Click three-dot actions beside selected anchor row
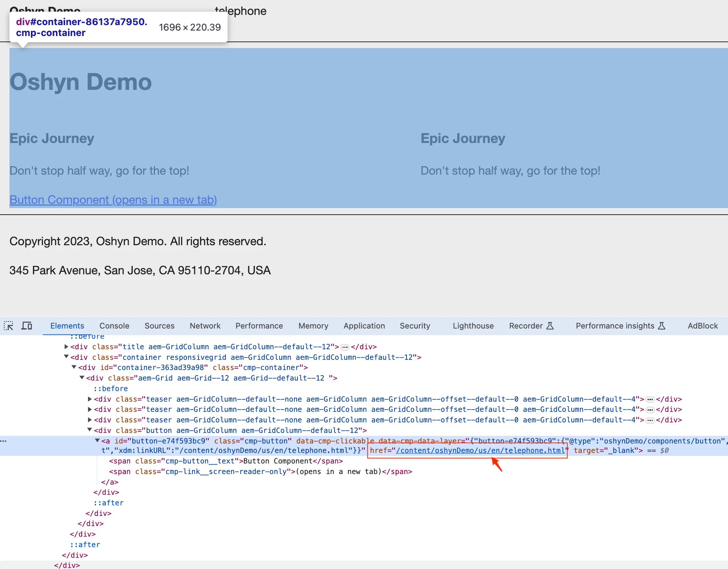 (x=4, y=441)
